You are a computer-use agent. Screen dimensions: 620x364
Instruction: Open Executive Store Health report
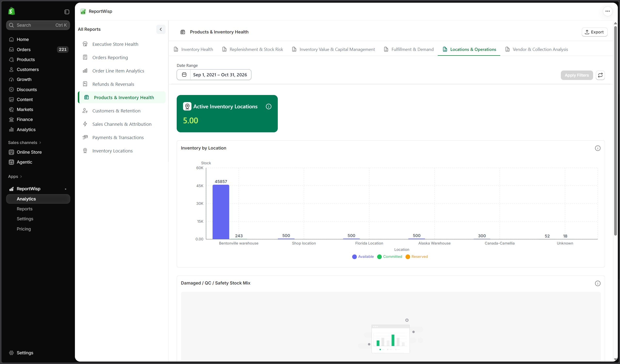click(122, 44)
